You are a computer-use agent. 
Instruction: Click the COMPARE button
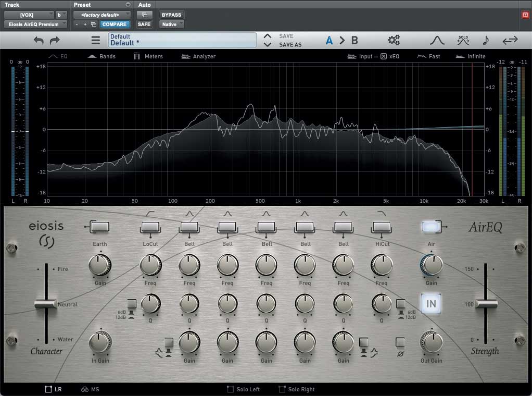click(x=115, y=24)
